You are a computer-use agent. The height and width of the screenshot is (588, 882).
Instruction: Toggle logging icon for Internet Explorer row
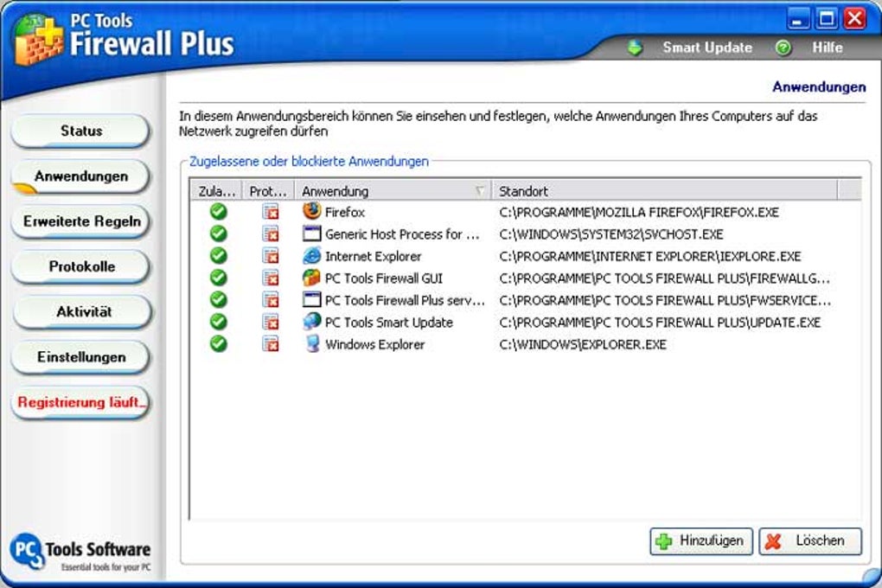click(271, 255)
